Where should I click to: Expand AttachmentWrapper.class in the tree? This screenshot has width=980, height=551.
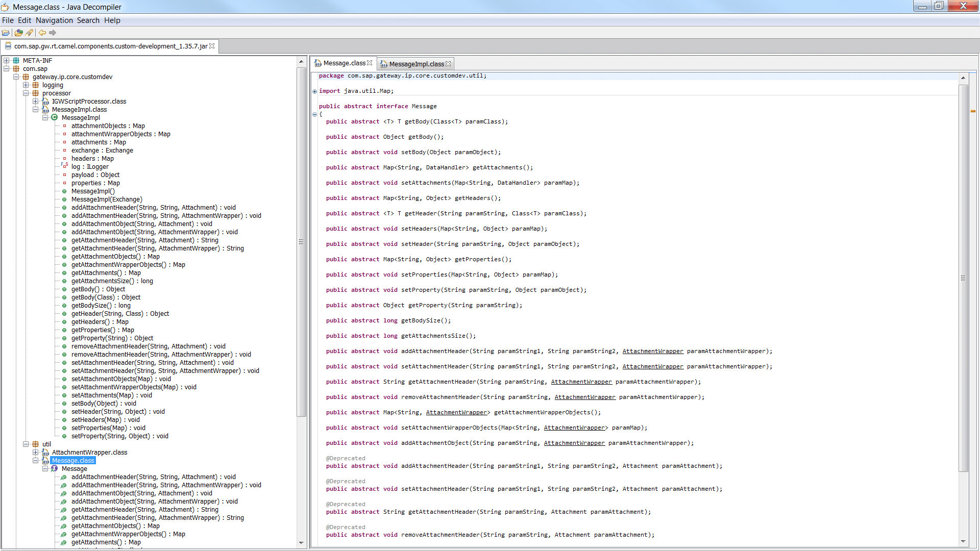[x=36, y=453]
